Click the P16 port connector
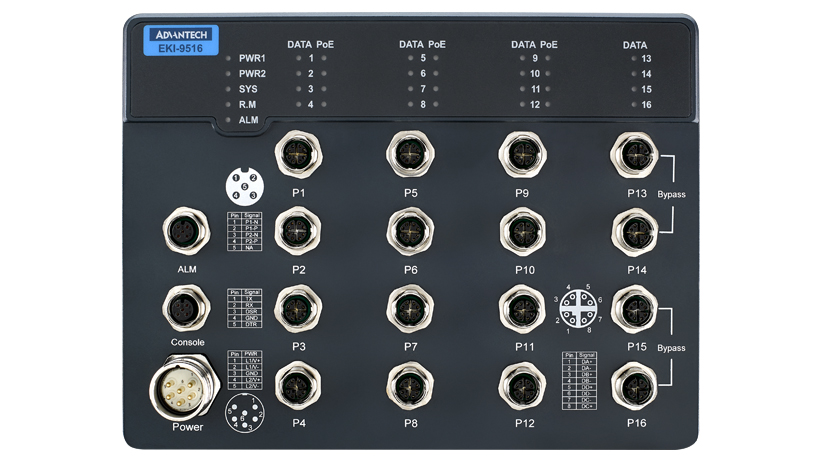Viewport: 820px width, 460px height. click(634, 386)
